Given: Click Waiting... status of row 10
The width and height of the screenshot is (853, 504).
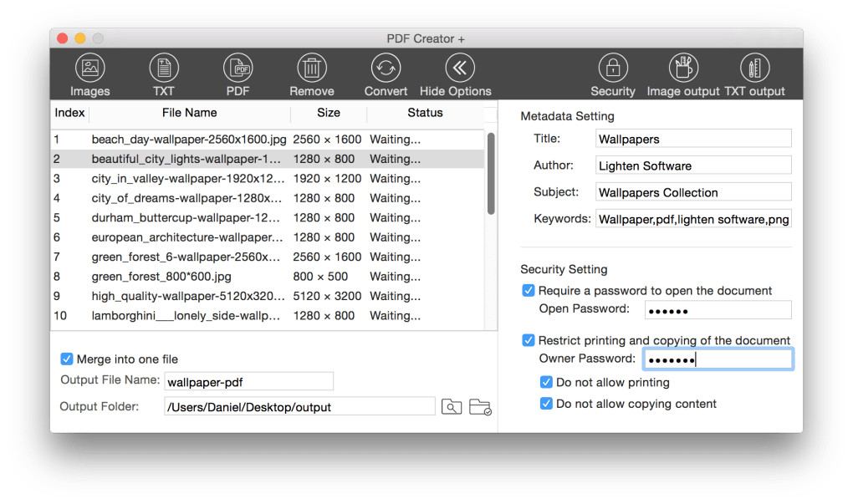Looking at the screenshot, I should click(395, 315).
